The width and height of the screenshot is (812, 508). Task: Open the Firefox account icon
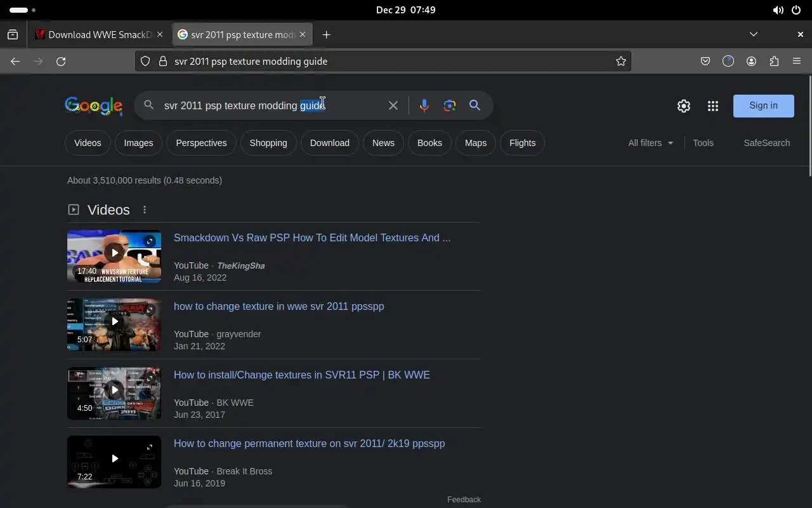[751, 61]
